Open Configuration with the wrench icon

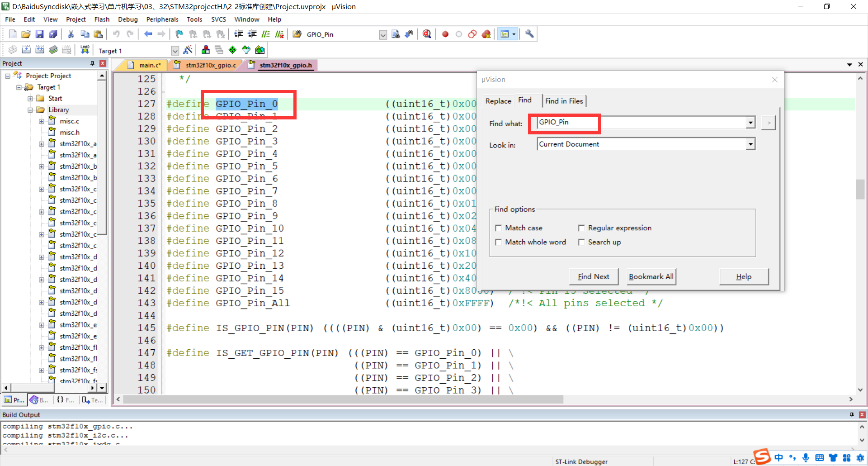point(529,34)
